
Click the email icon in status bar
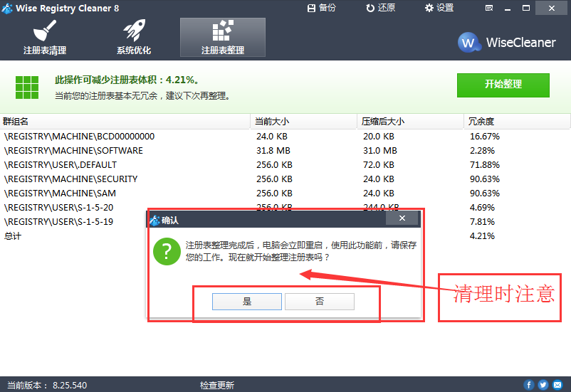(557, 385)
